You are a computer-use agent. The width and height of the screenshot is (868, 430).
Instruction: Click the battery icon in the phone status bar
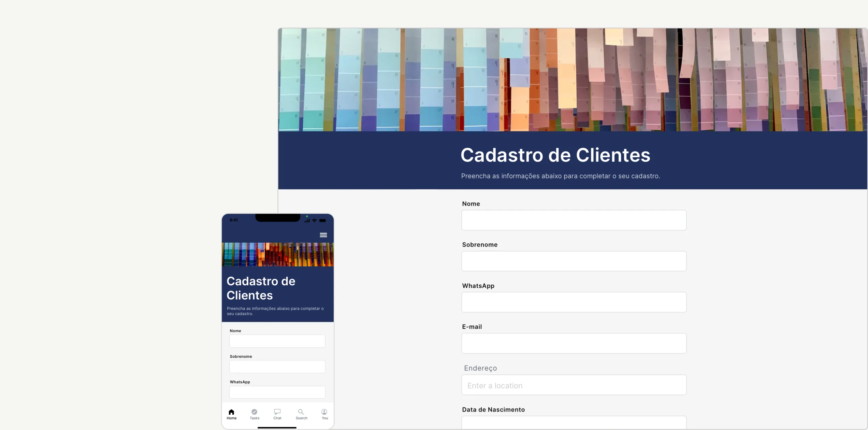(322, 220)
